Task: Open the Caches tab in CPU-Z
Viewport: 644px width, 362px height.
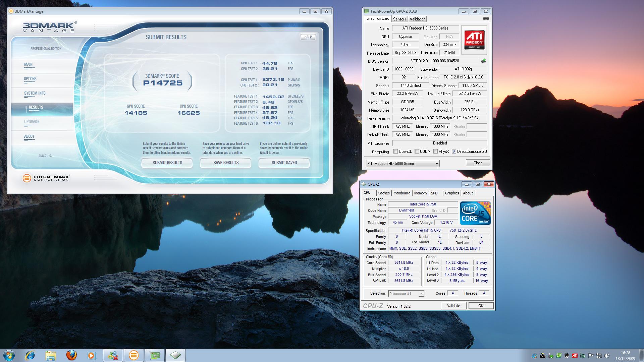Action: point(383,193)
